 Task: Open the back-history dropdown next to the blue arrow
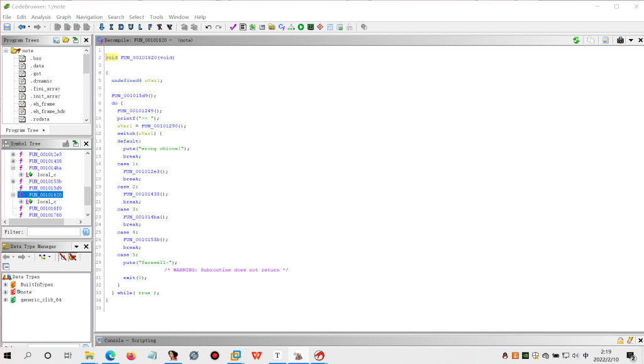[x=29, y=27]
